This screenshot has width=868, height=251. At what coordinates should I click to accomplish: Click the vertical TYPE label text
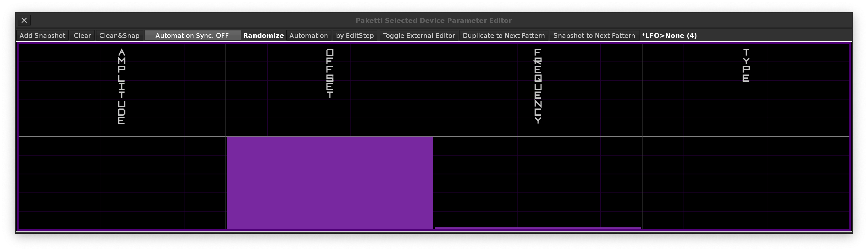pyautogui.click(x=746, y=65)
